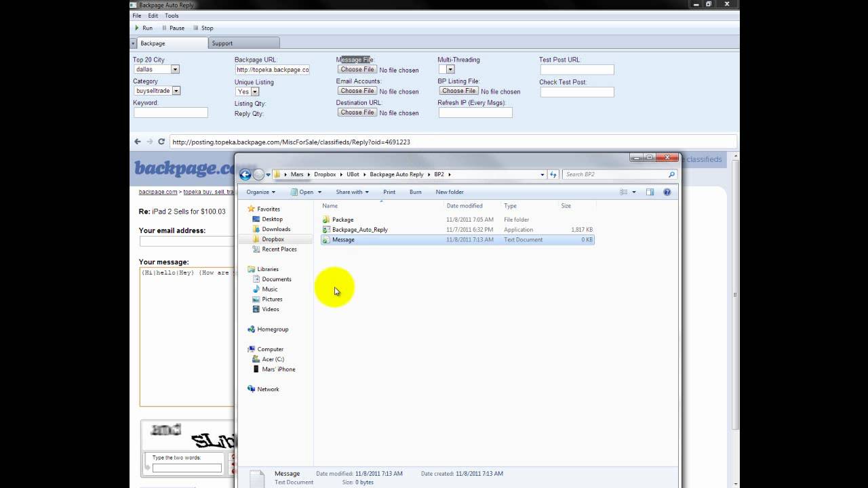Screen dimensions: 868x488
Task: Choose a Destination URL file
Action: (357, 113)
